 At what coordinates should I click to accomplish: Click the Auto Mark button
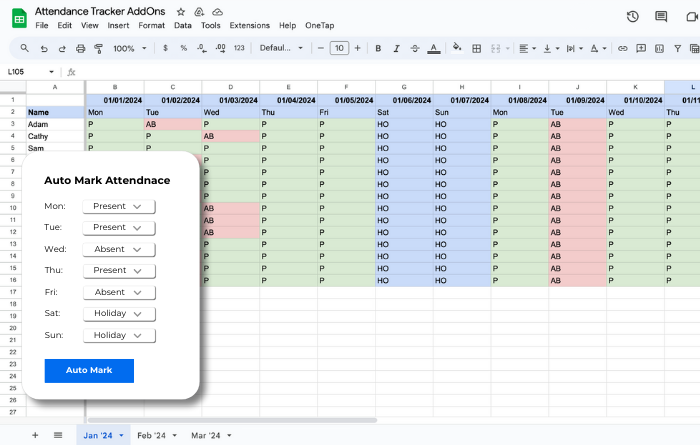pyautogui.click(x=89, y=370)
